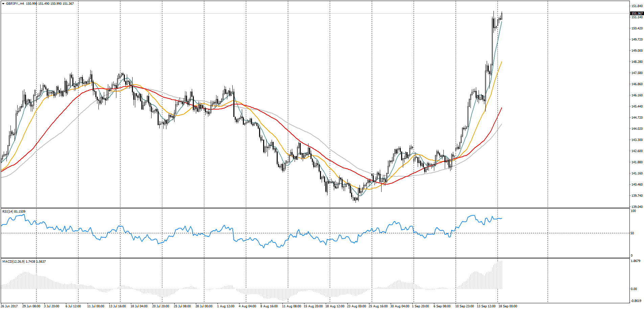Click the 151.840 price scale label
The image size is (644, 310).
[x=637, y=6]
